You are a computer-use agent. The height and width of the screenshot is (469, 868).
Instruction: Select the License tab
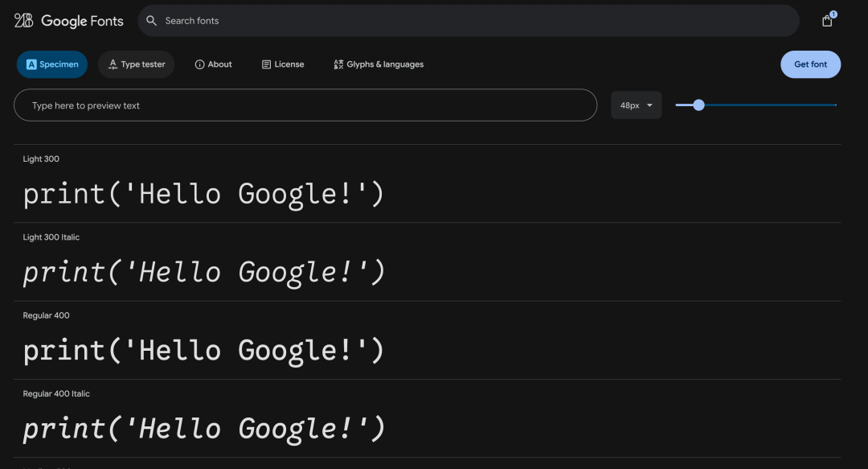click(x=283, y=64)
